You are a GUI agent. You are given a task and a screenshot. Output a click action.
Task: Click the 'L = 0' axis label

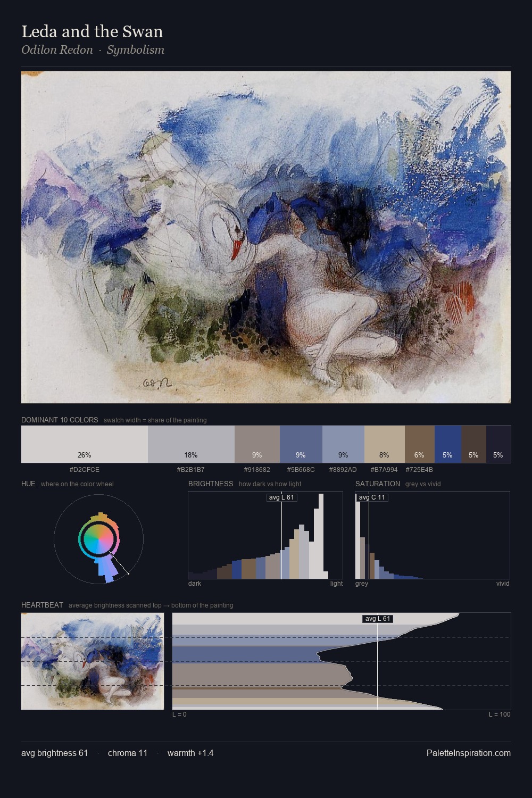(x=179, y=714)
